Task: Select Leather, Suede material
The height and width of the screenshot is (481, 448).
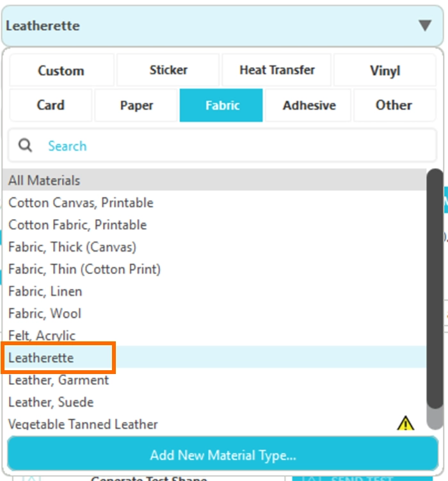Action: [x=51, y=402]
